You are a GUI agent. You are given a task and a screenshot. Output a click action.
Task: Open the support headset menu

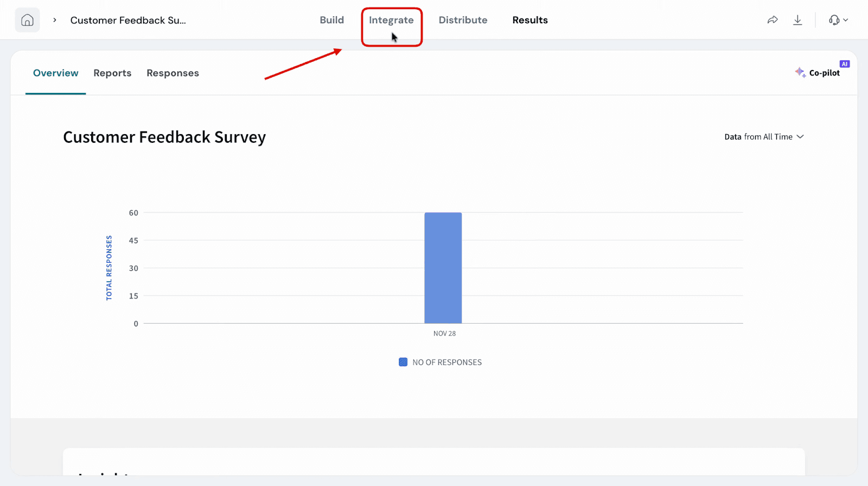[838, 20]
